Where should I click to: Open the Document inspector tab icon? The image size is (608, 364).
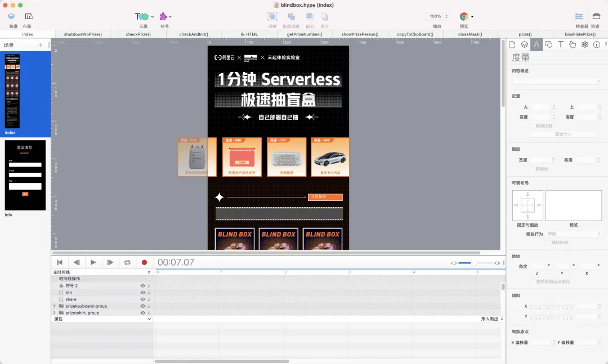(x=512, y=44)
